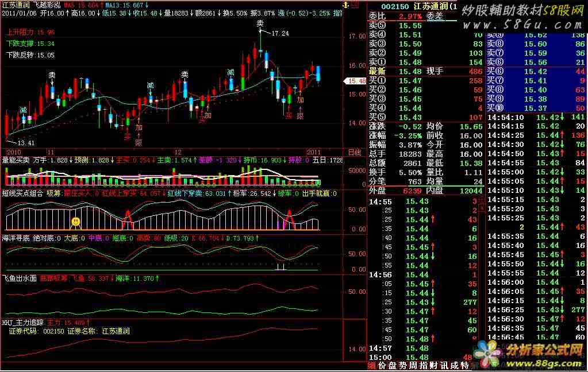Click the 飞越彩泓 main indicator name
Viewport: 588px width, 372px height.
point(47,5)
